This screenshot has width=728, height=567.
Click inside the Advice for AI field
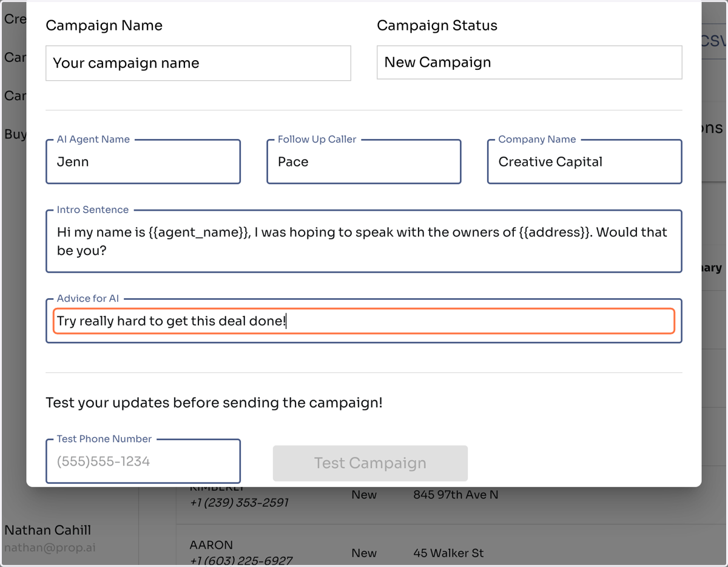(x=364, y=321)
